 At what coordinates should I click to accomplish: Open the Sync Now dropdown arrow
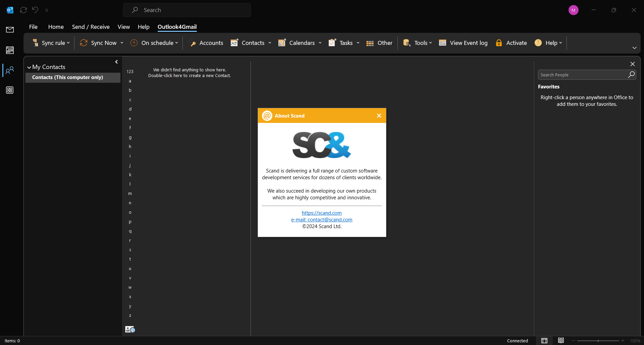[122, 43]
